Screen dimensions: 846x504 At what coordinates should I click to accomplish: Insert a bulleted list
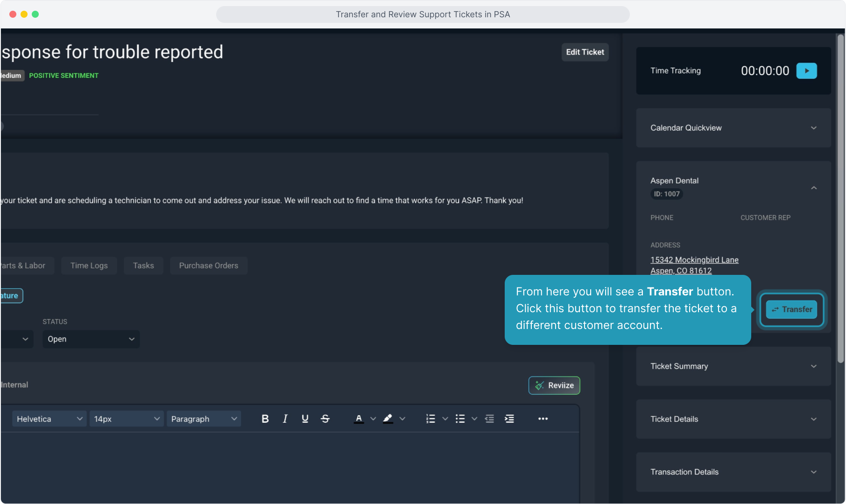[x=460, y=419]
